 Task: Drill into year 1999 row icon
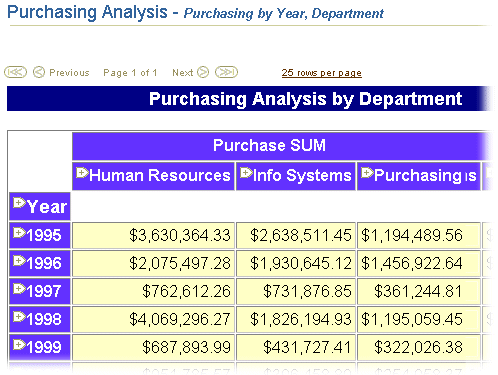point(19,344)
